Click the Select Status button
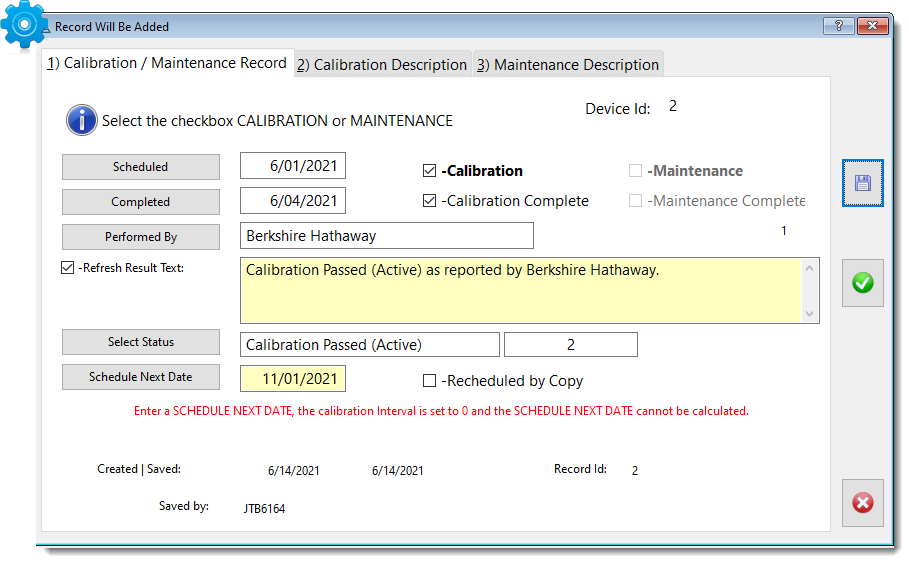 (x=141, y=342)
